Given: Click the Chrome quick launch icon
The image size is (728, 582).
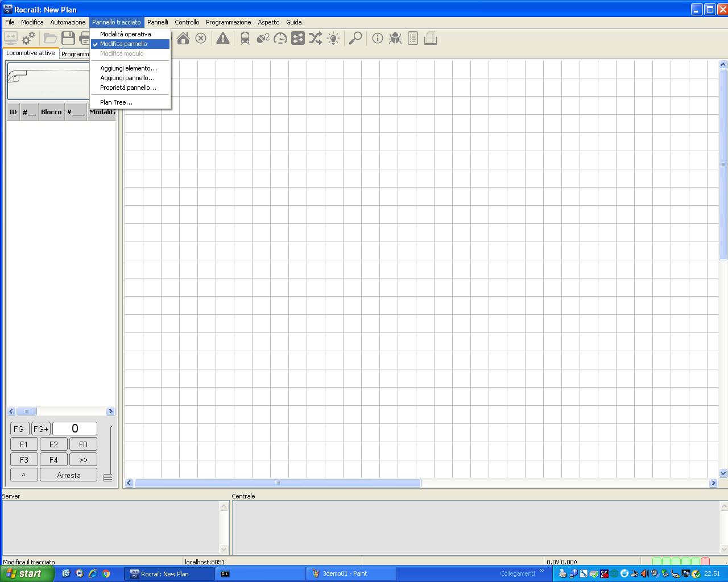Looking at the screenshot, I should pos(106,573).
